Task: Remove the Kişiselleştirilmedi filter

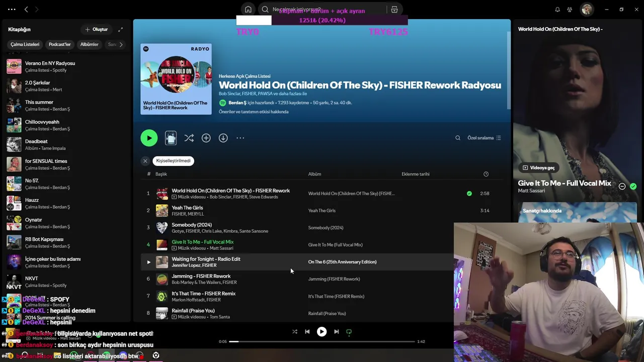Action: coord(145,161)
